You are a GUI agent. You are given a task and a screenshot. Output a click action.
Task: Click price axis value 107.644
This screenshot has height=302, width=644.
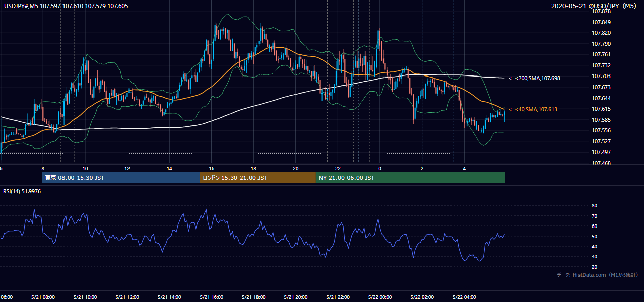point(602,98)
